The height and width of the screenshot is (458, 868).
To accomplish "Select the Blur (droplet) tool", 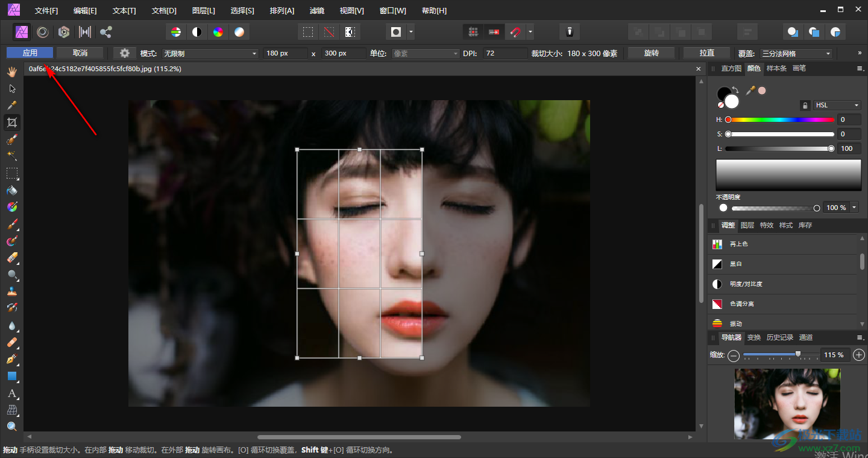I will 11,325.
